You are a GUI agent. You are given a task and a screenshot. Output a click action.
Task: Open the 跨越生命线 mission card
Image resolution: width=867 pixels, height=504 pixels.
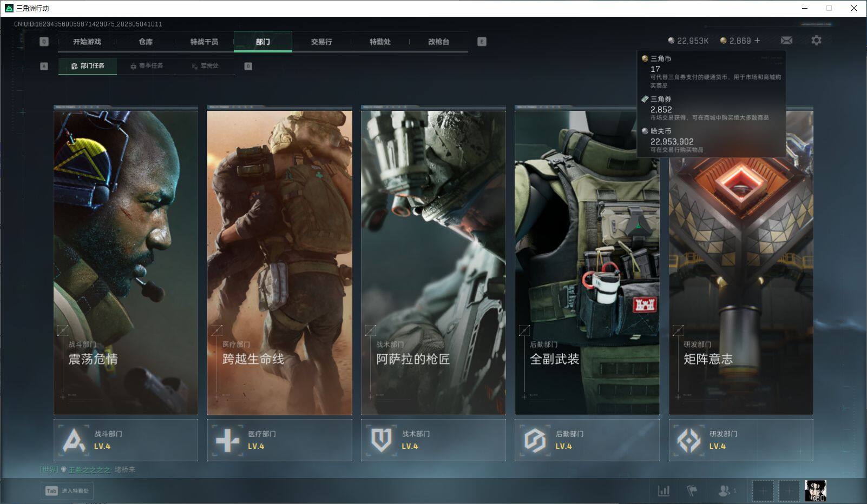click(279, 260)
